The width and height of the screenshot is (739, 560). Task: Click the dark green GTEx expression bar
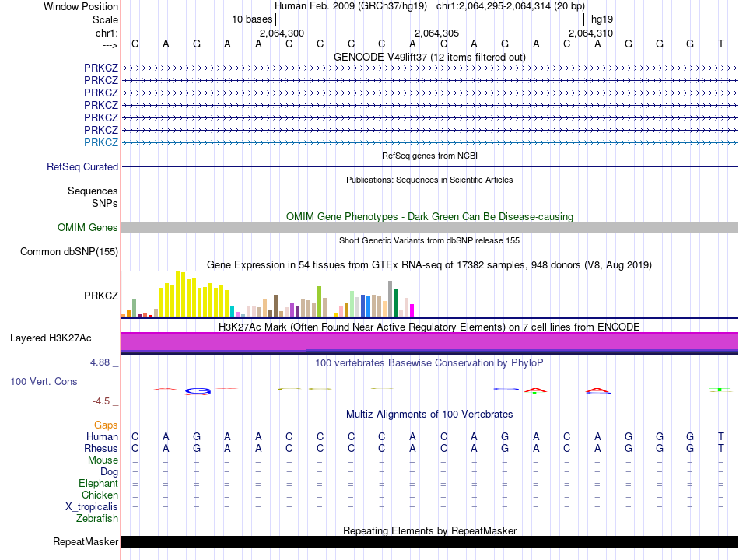396,303
